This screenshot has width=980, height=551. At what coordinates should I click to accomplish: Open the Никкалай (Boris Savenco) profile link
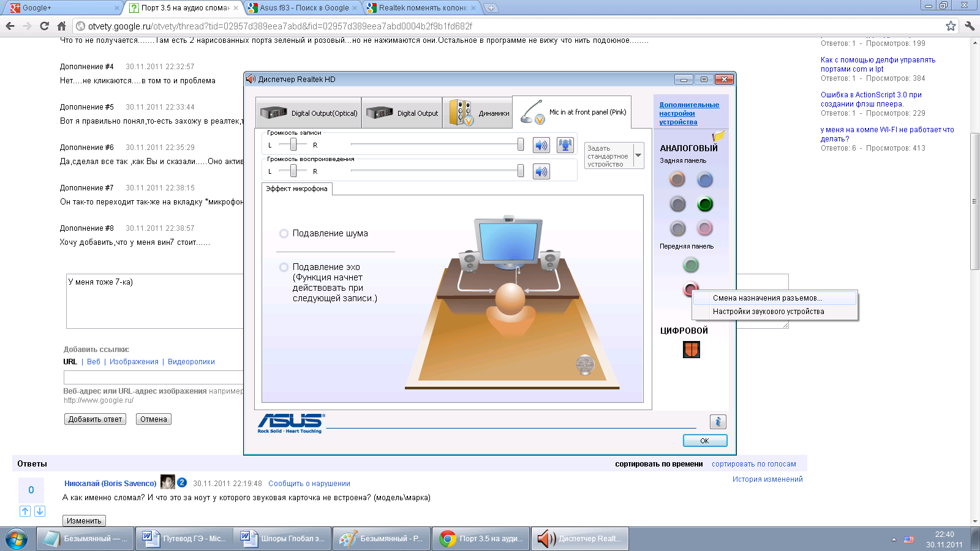[x=110, y=484]
